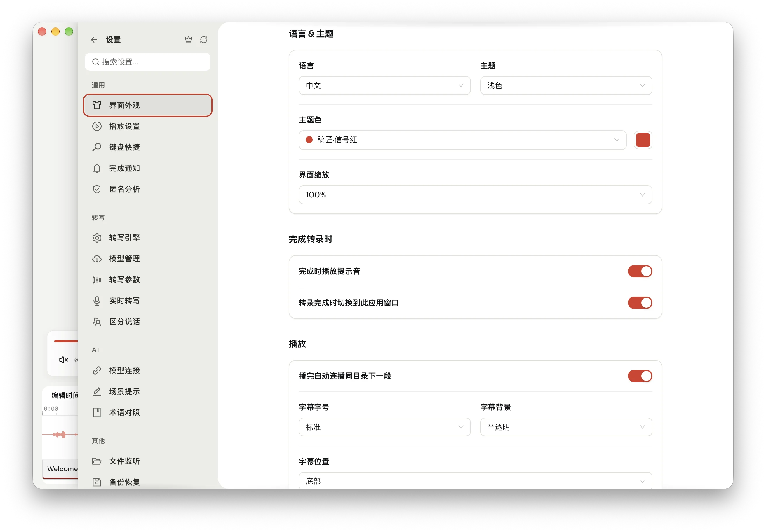Open the 语言 dropdown showing 中文
Viewport: 766px width, 532px height.
pyautogui.click(x=384, y=85)
